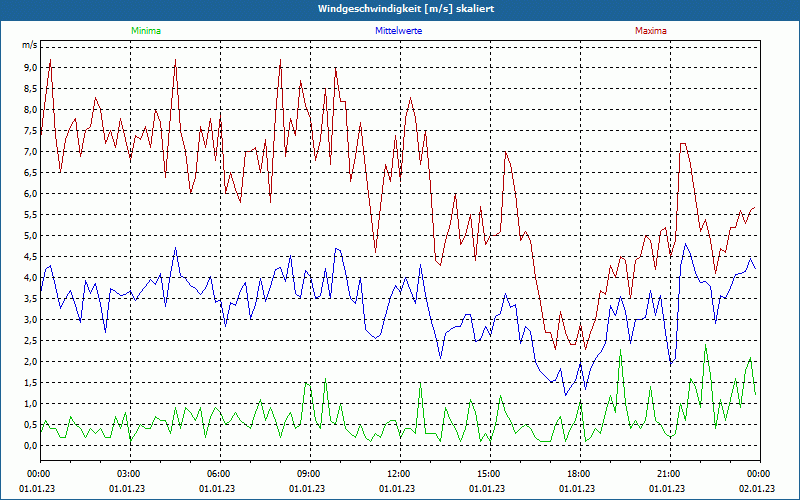Viewport: 800px width, 500px height.
Task: Click the 01.01.23 date under the first 00:00
Action: [37, 489]
